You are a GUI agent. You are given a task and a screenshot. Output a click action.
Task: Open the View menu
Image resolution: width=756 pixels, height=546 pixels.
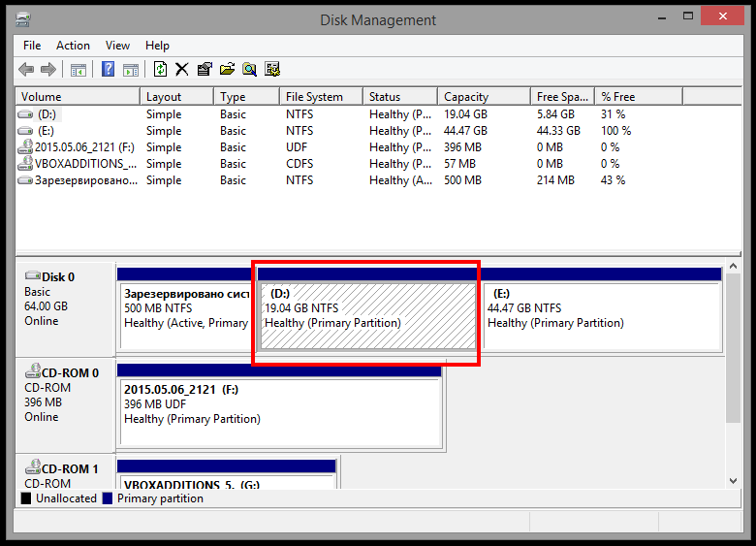point(117,46)
